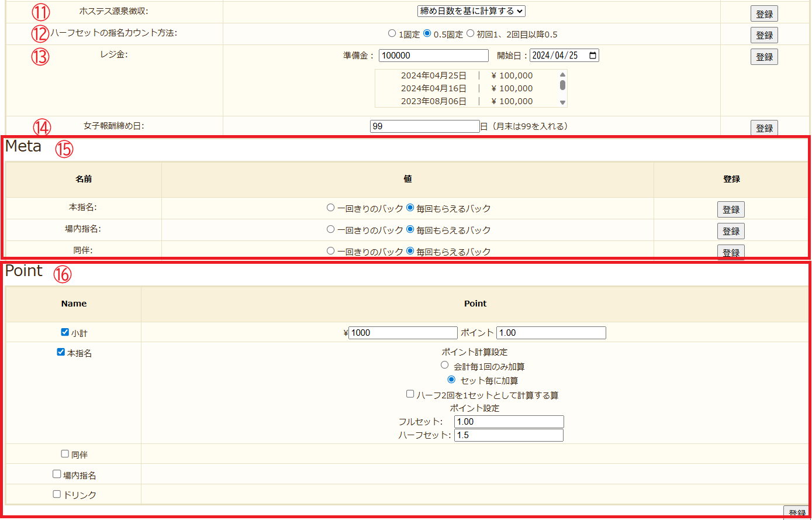Viewport: 812px width, 520px height.
Task: Click 登録 button for ホステス源泉徴収 row
Action: pyautogui.click(x=764, y=14)
